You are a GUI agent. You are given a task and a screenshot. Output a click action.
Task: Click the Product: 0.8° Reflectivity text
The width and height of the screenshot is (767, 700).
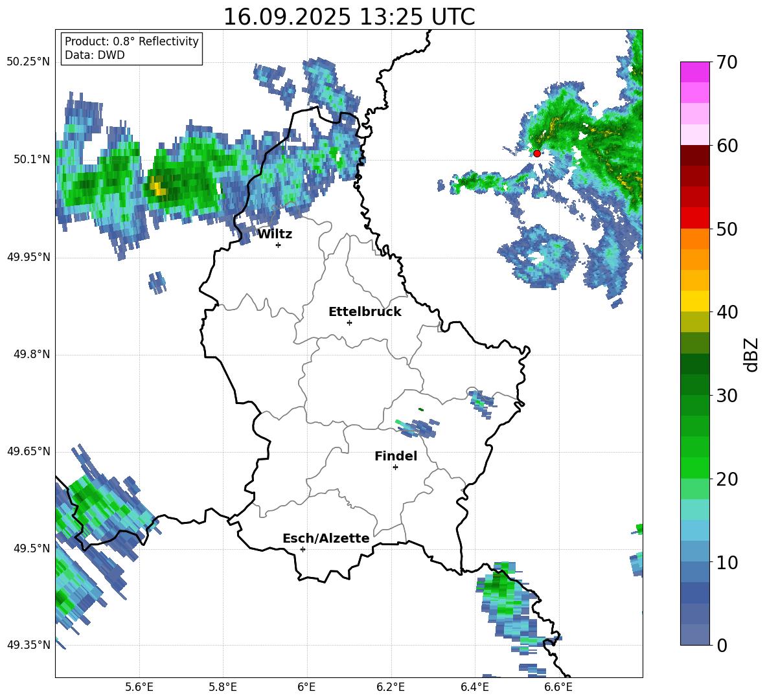(132, 41)
